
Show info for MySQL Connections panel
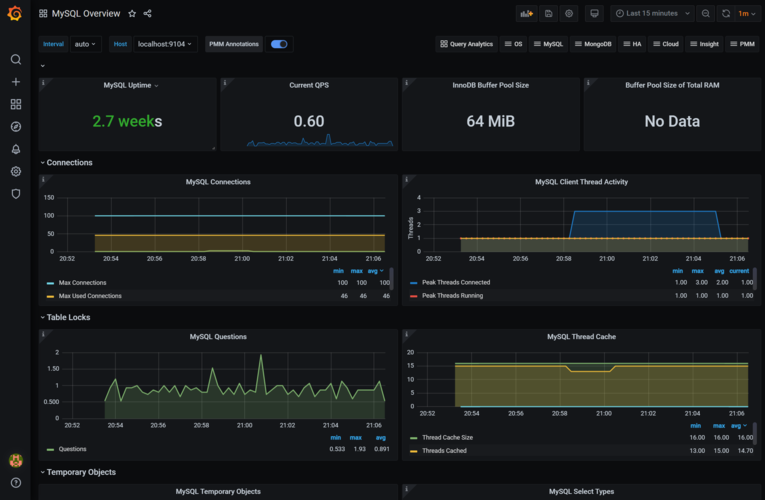point(43,180)
